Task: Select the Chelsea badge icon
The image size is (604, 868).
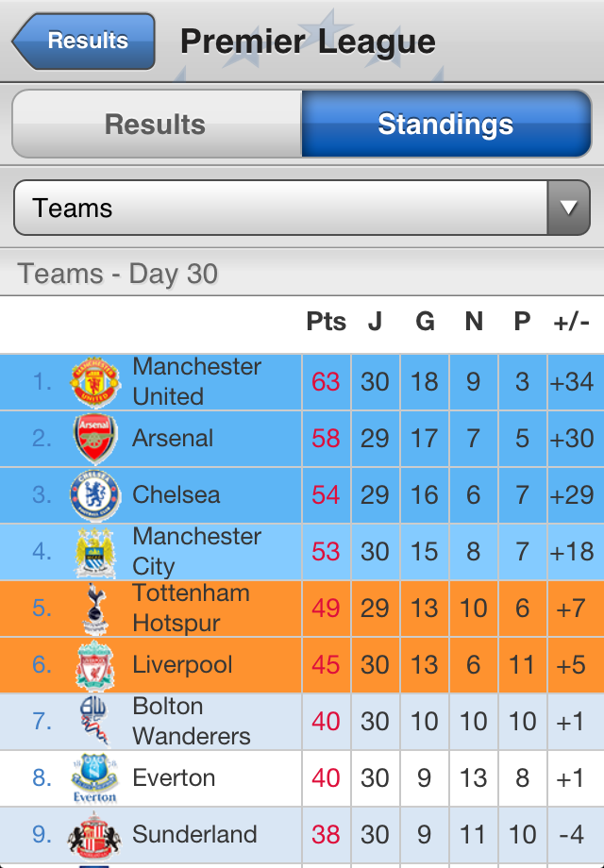Action: (96, 495)
